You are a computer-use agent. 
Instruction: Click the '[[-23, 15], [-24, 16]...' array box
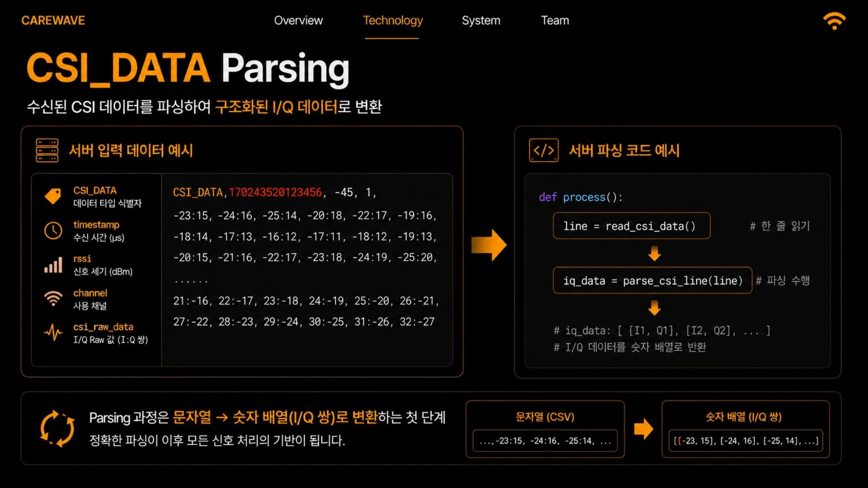coord(746,441)
